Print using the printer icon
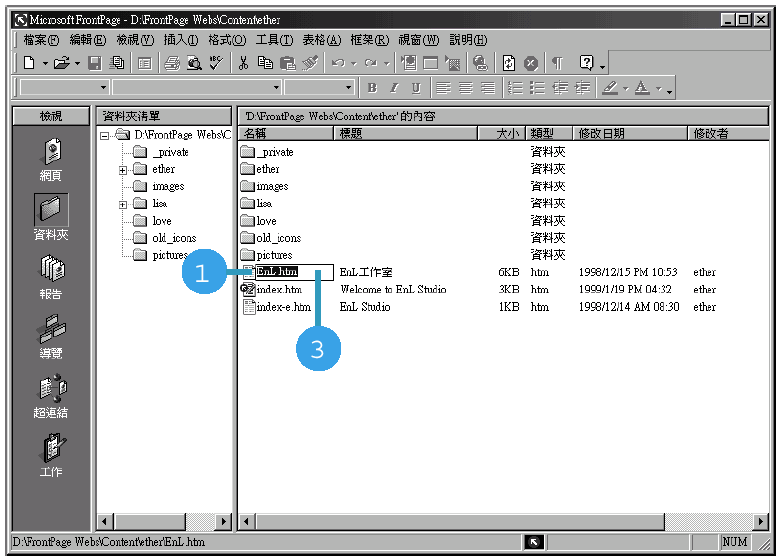This screenshot has width=782, height=560. tap(172, 63)
